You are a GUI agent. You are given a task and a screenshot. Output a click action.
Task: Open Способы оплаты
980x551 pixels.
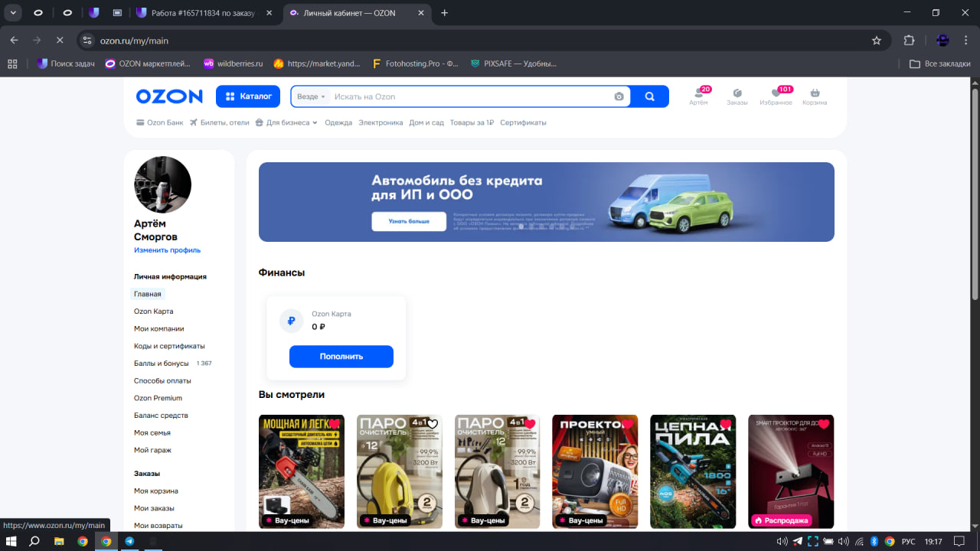(162, 380)
